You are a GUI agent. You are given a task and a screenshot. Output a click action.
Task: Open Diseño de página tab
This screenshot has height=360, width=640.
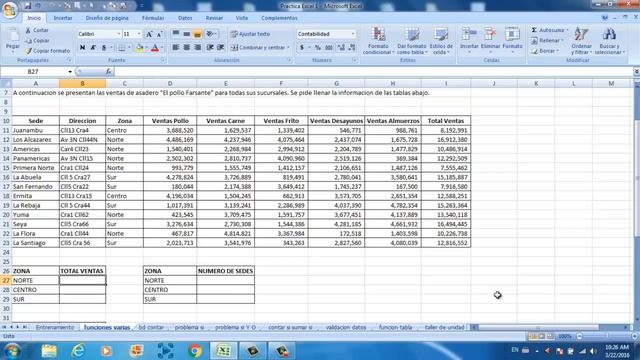pos(107,18)
